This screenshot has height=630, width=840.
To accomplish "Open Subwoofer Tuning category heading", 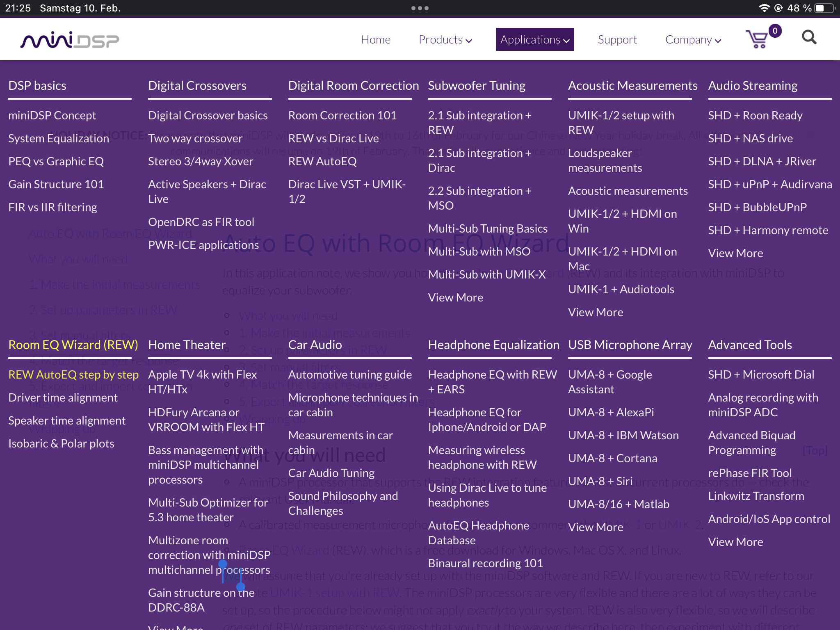I will [477, 85].
